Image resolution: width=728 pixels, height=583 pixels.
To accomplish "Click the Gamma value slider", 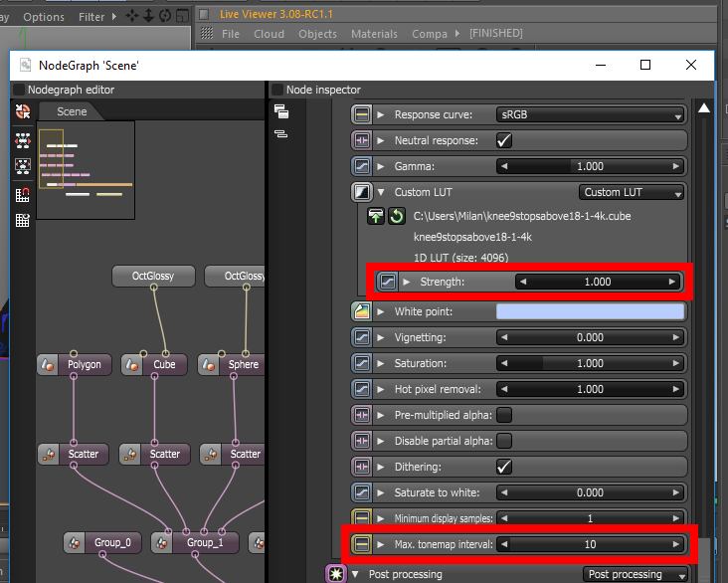I will pyautogui.click(x=590, y=166).
